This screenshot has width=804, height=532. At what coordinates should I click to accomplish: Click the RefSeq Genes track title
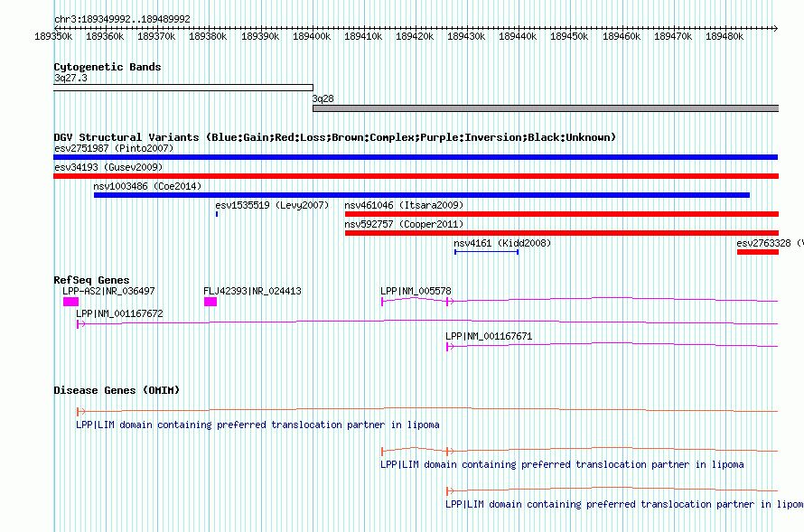pyautogui.click(x=92, y=280)
